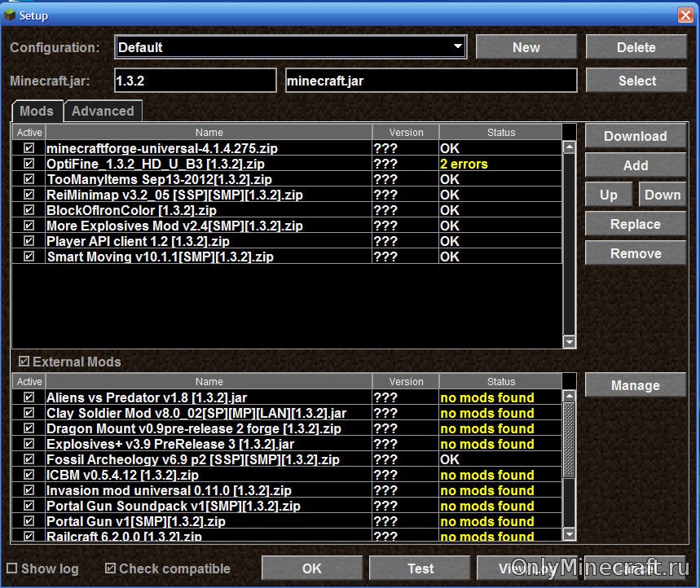Sort External Mods by Status column
Viewport: 700px width, 588px height.
500,381
